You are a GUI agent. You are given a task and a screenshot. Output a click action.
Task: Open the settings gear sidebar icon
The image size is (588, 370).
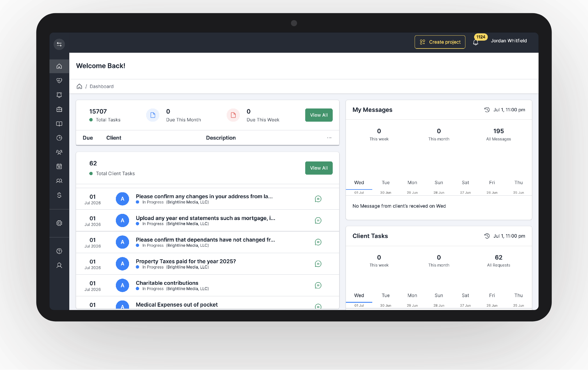[x=59, y=223]
